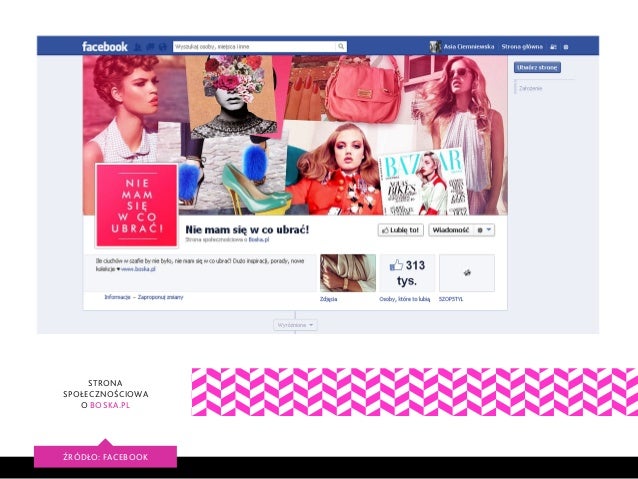638x479 pixels.
Task: Click the 'Zdjęcia' label
Action: click(x=328, y=299)
